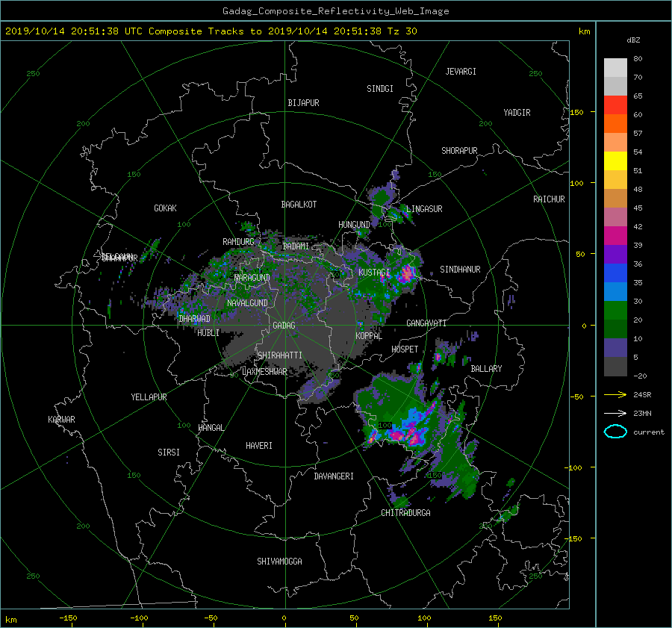
Task: Click the BIJAPUR city label
Action: [x=303, y=103]
